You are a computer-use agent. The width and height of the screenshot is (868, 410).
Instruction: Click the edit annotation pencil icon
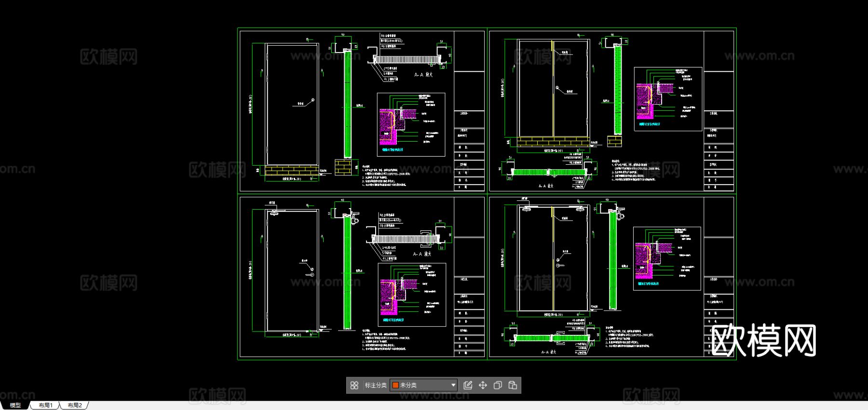(x=468, y=385)
